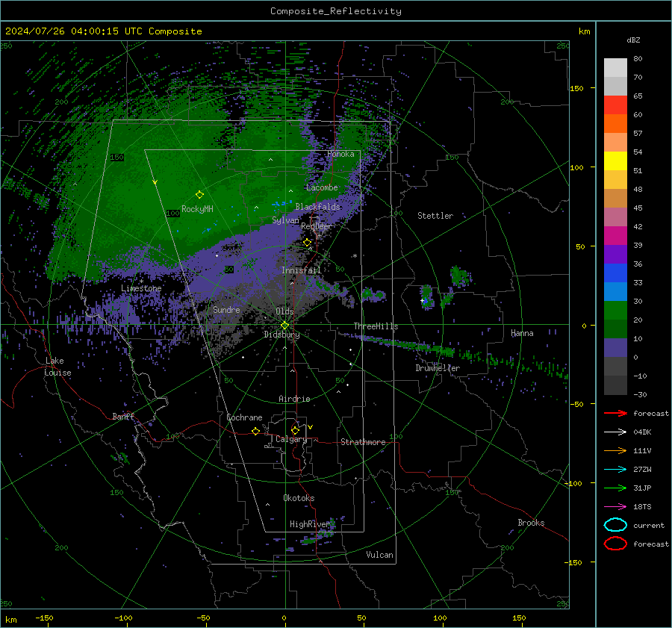
Task: Click the Stettler city label
Action: [x=435, y=216]
